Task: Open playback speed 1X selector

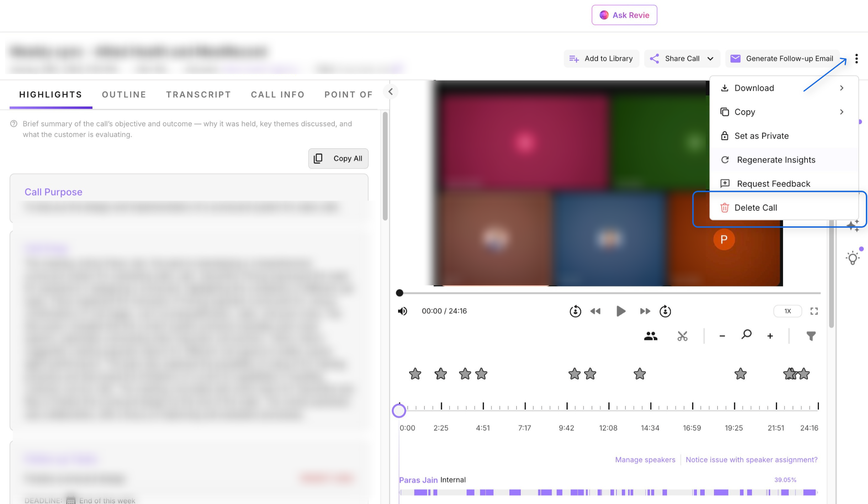Action: [788, 311]
